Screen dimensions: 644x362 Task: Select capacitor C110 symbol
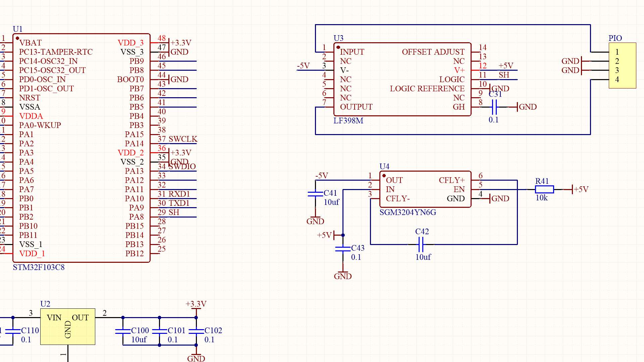coord(13,331)
